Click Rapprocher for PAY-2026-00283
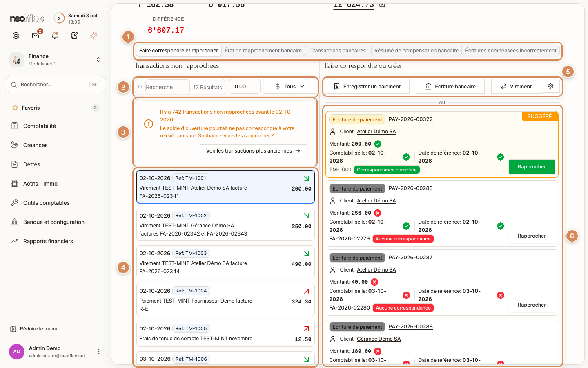The height and width of the screenshot is (368, 588). pos(532,236)
